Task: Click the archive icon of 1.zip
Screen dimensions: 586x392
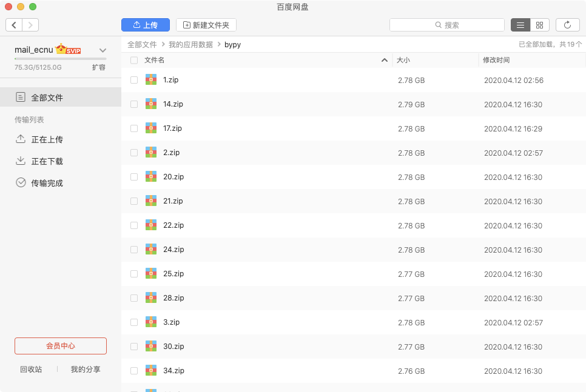Action: pyautogui.click(x=151, y=79)
